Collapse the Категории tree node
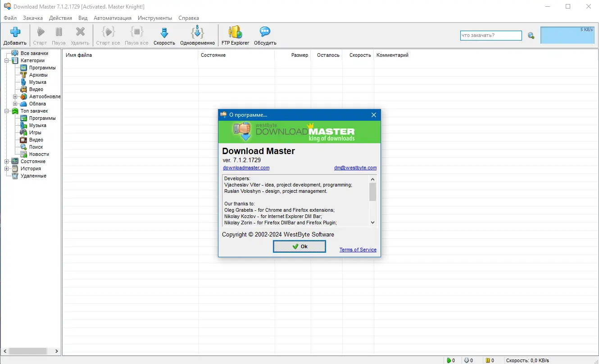The height and width of the screenshot is (364, 599). (7, 60)
